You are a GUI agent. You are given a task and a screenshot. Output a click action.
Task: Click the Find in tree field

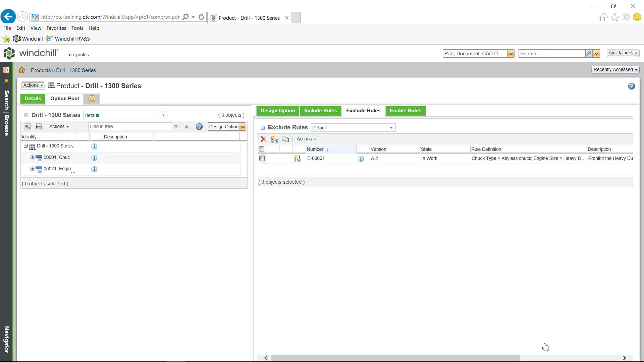[x=130, y=127]
